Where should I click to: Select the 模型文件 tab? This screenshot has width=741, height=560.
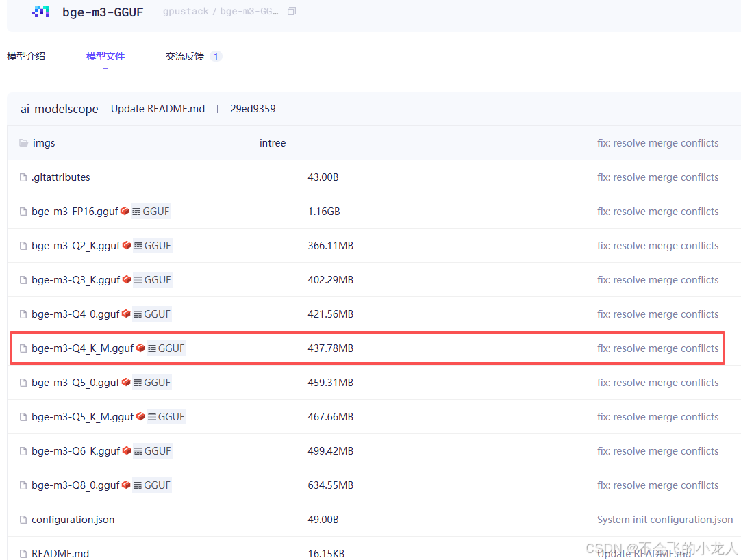tap(105, 56)
